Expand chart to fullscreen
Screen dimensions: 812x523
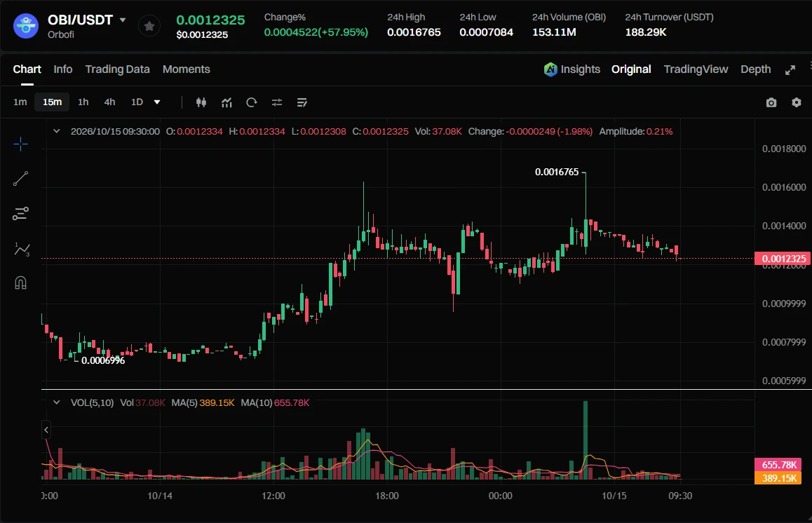tap(790, 70)
